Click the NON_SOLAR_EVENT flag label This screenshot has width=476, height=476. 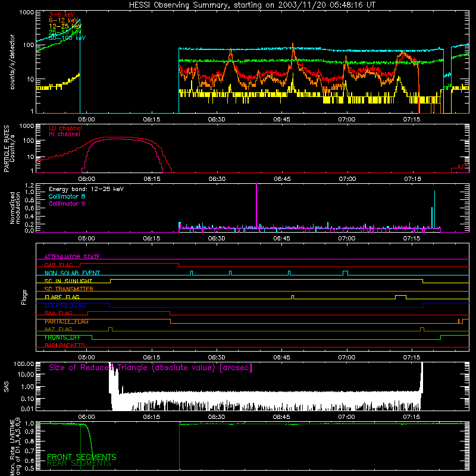[x=72, y=273]
